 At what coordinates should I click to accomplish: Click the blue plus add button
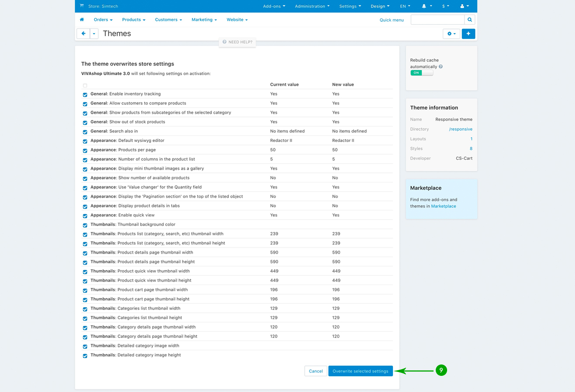(468, 34)
